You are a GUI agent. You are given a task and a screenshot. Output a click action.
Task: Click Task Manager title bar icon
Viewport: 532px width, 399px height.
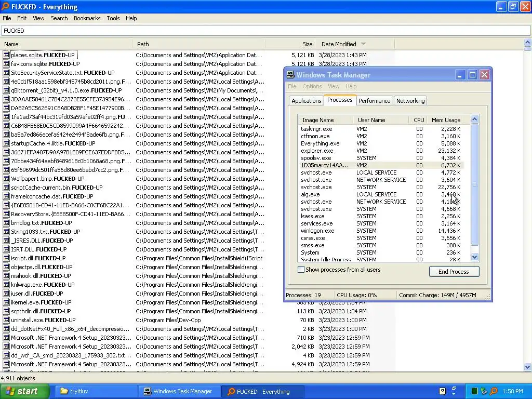click(x=290, y=75)
